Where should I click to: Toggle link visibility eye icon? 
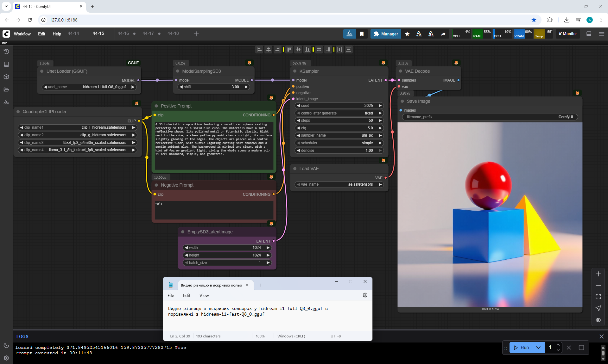(x=598, y=320)
